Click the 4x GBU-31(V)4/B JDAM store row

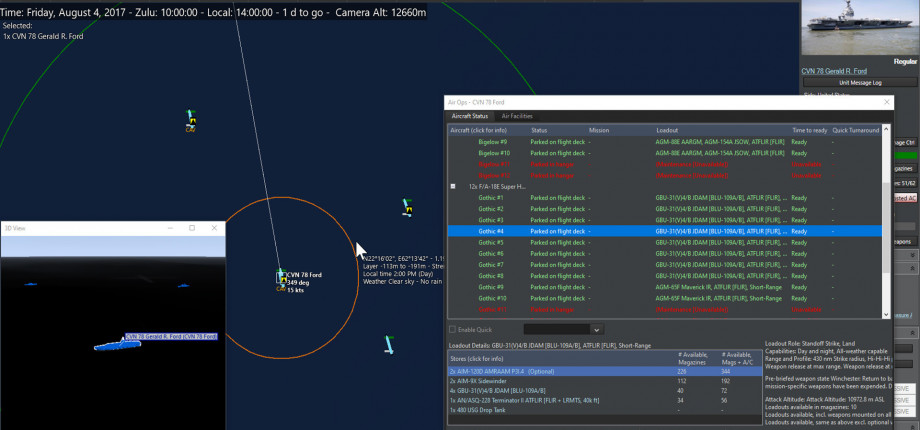(605, 391)
